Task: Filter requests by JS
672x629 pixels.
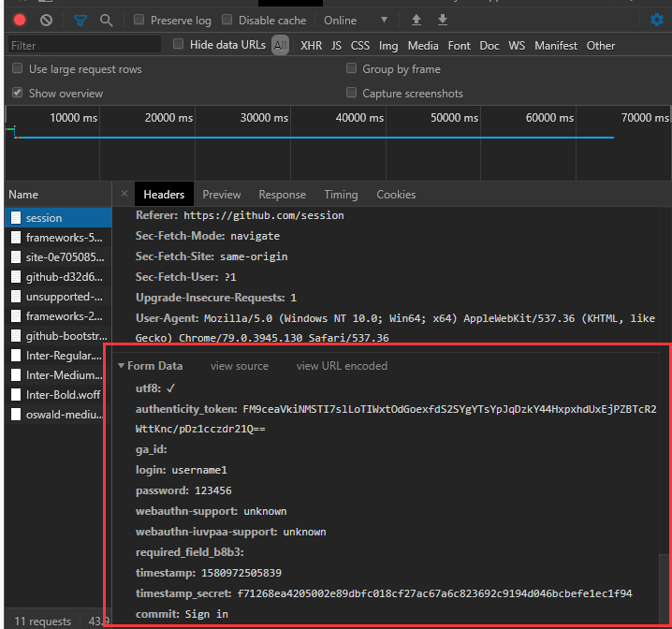Action: pyautogui.click(x=336, y=46)
